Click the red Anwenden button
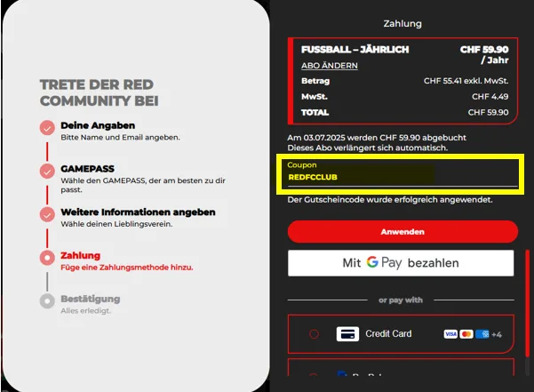534x392 pixels. point(402,232)
